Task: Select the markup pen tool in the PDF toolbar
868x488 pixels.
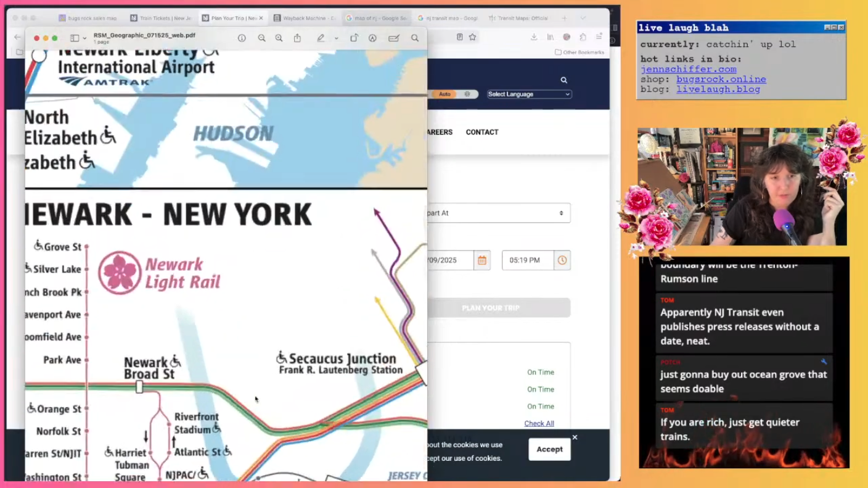Action: tap(321, 38)
